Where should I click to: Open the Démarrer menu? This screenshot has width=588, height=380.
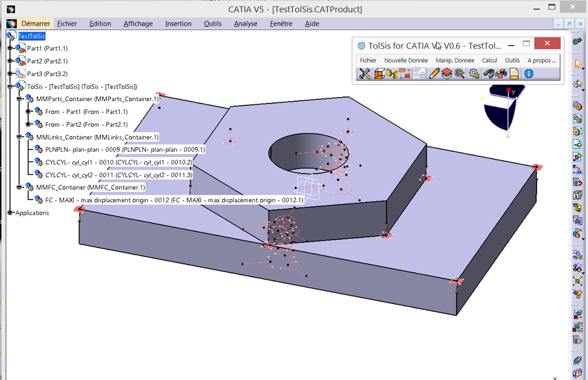[x=36, y=23]
